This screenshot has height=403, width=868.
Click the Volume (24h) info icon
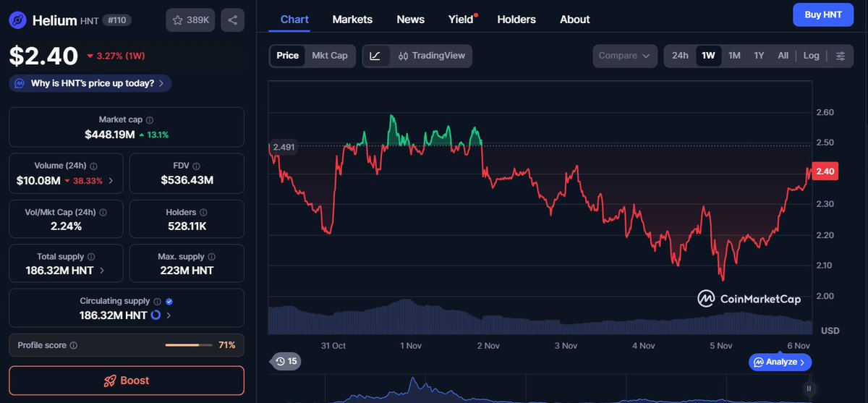(x=94, y=166)
